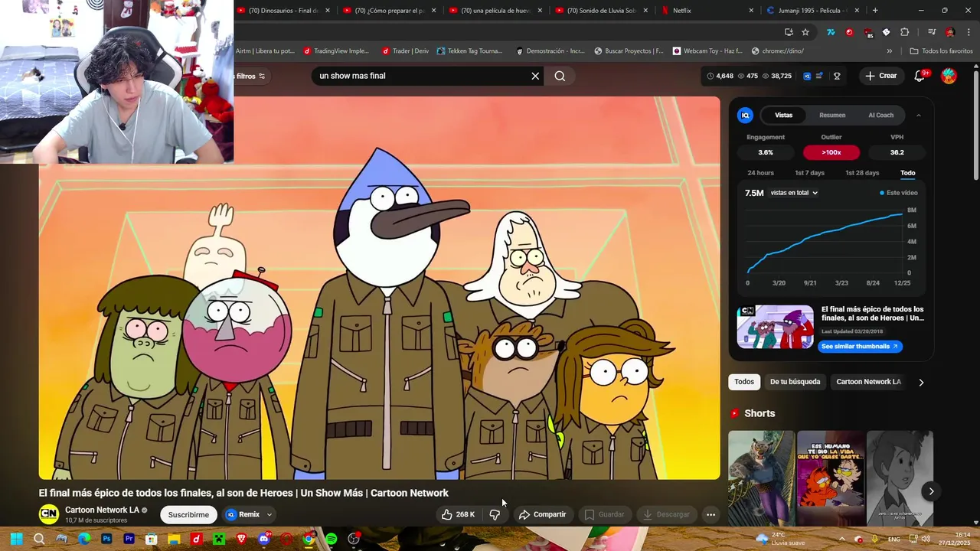Select the Cartoon Network LA chip
Image resolution: width=980 pixels, height=551 pixels.
[x=868, y=382]
